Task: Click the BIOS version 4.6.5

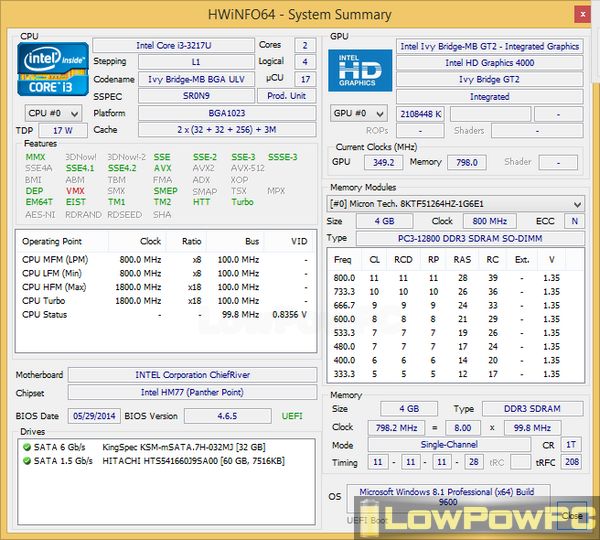Action: [x=227, y=416]
